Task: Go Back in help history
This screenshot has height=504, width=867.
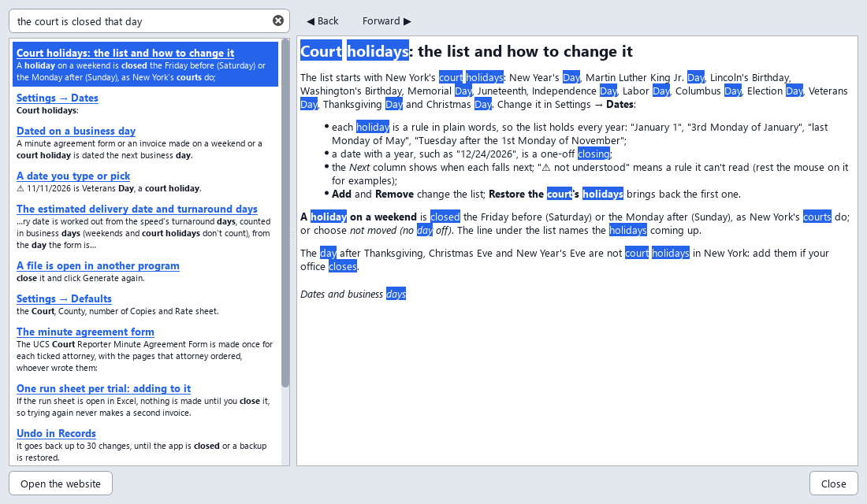Action: [x=322, y=21]
